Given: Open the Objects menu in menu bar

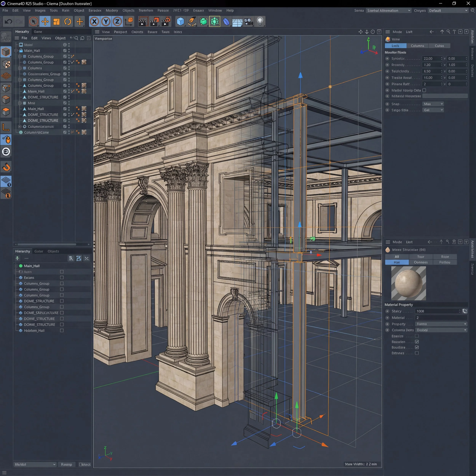Looking at the screenshot, I should coord(128,11).
